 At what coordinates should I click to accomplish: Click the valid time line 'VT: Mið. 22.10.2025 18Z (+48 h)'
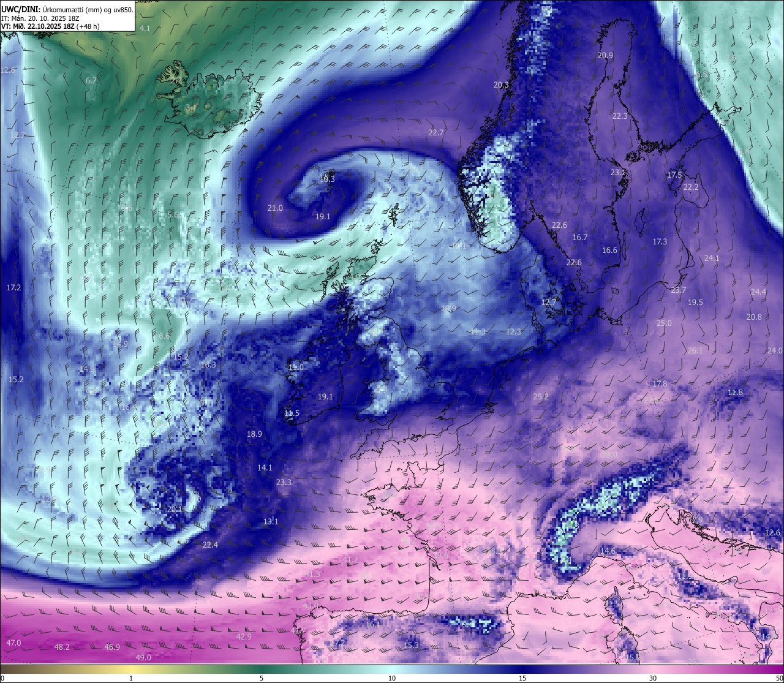50,26
